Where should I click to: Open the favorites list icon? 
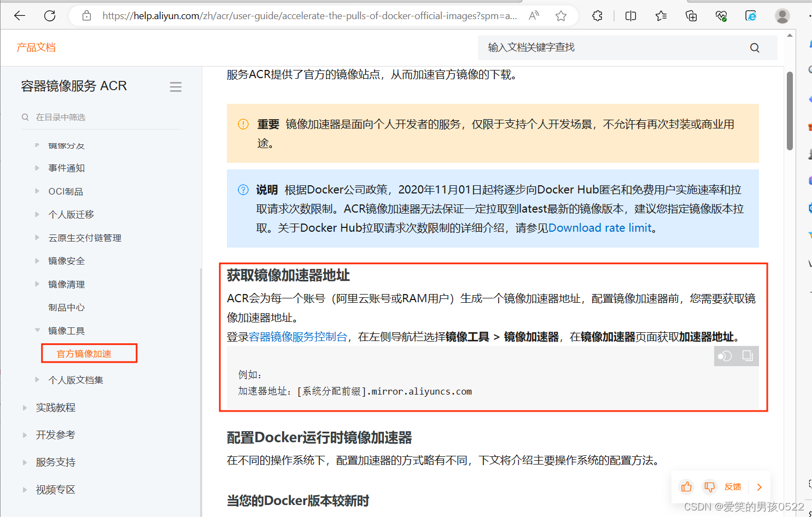[x=661, y=16]
